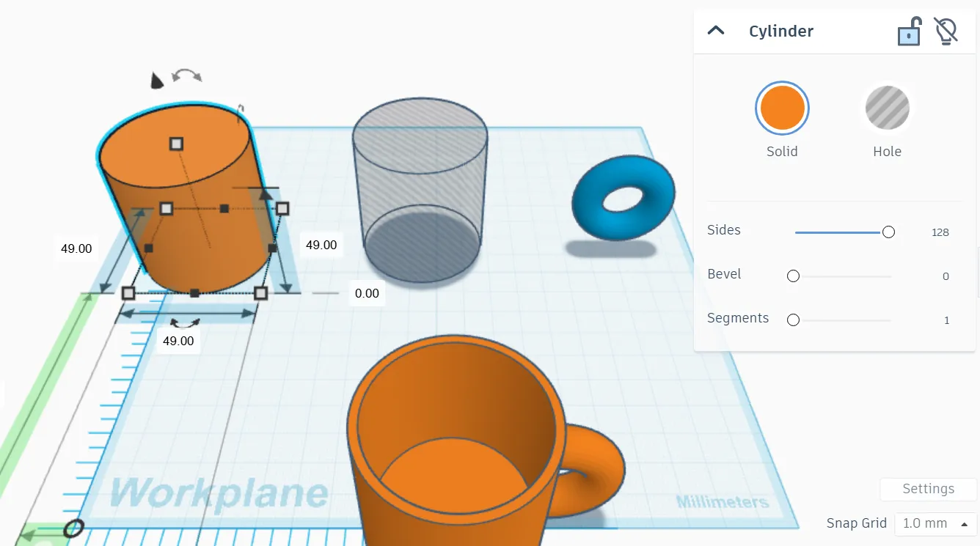Click the Sides value 128 field
980x546 pixels.
[x=940, y=232]
